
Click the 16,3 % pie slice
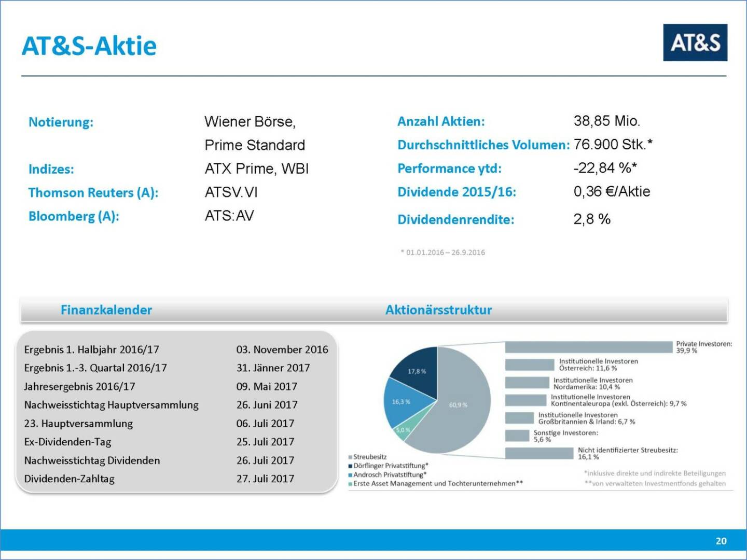(402, 402)
